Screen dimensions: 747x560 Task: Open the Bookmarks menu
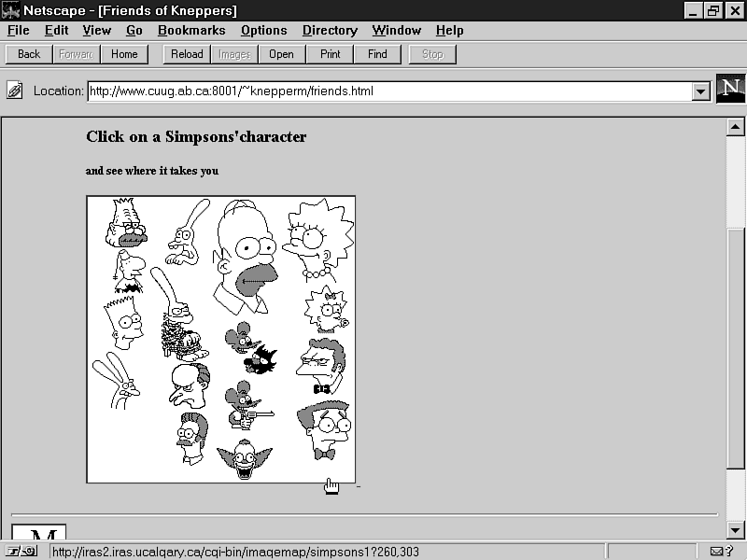coord(191,31)
